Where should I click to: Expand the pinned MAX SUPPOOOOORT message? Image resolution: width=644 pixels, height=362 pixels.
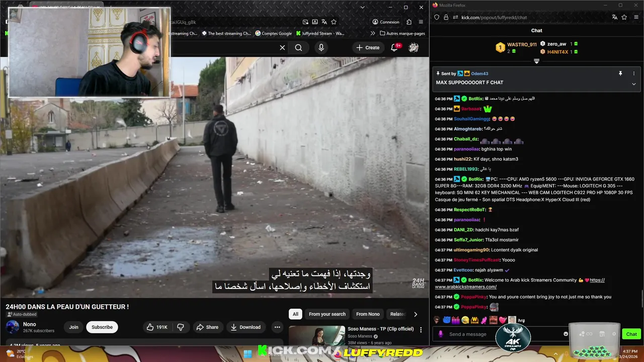click(633, 84)
